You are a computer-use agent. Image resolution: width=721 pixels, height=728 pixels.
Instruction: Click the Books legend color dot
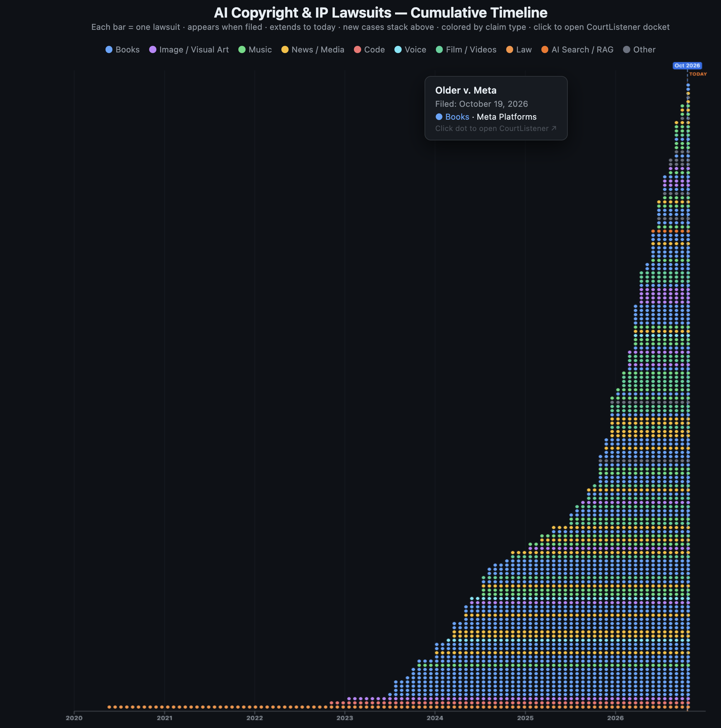109,50
